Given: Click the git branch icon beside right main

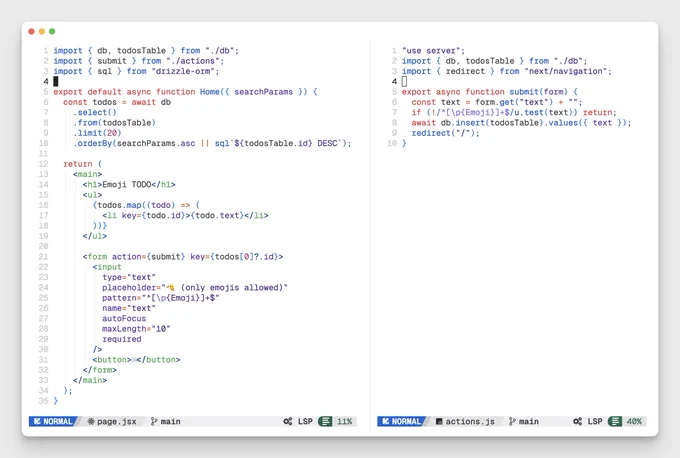Looking at the screenshot, I should (x=512, y=421).
